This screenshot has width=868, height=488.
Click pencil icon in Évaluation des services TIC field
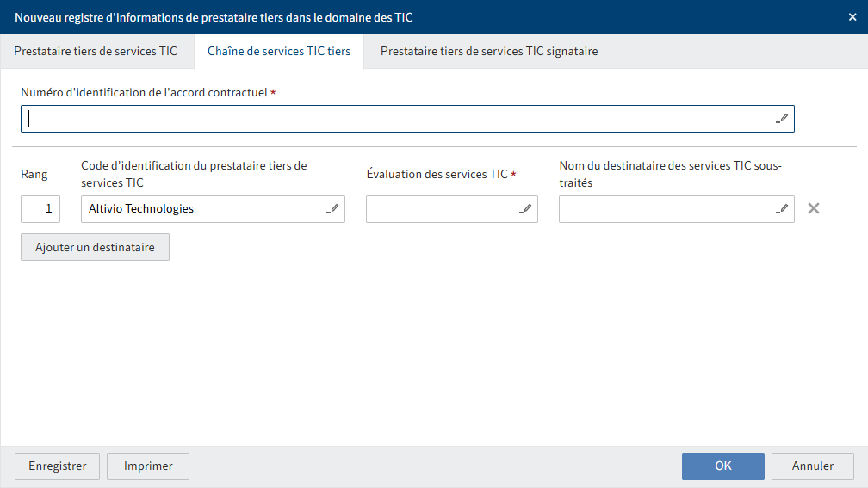(525, 209)
